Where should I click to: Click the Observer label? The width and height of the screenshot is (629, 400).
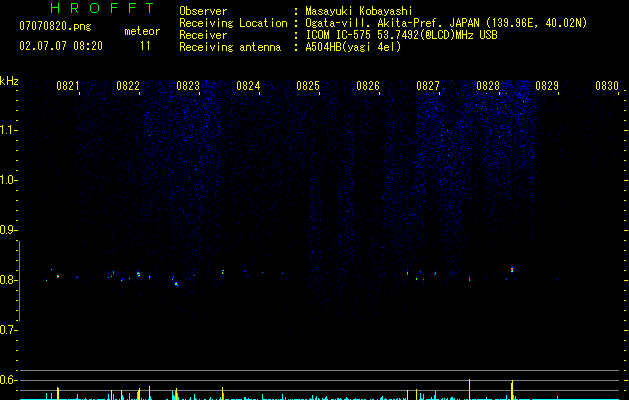(x=203, y=11)
